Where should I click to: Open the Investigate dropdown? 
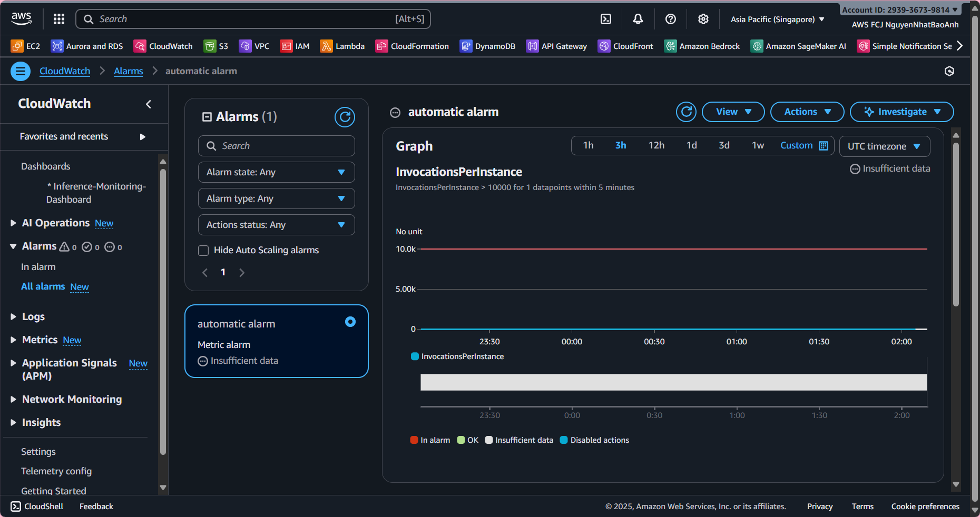point(902,112)
